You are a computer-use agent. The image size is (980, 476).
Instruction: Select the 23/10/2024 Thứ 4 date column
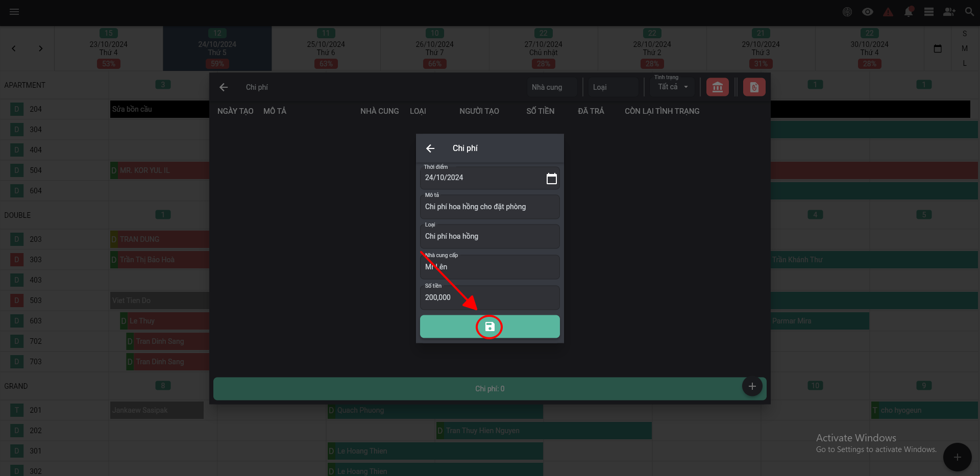click(x=108, y=48)
